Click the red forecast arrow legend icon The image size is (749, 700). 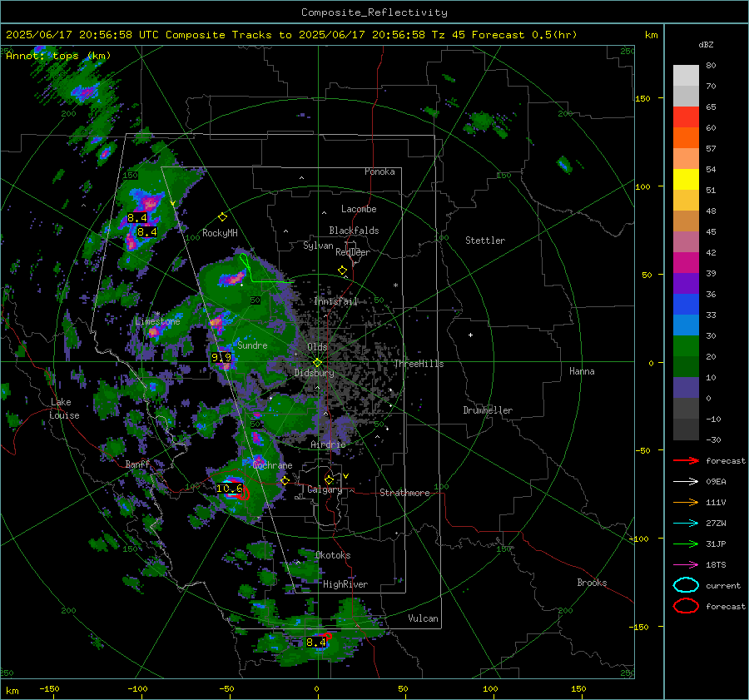(686, 460)
